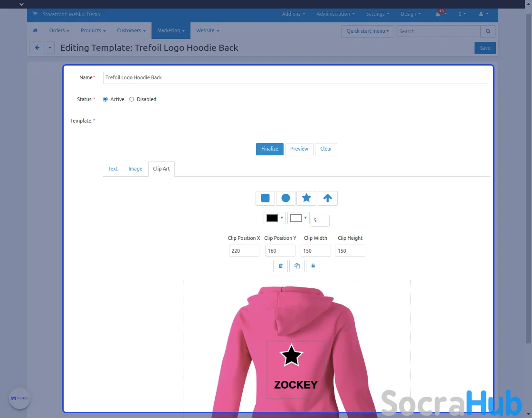Set status to Disabled

(132, 99)
